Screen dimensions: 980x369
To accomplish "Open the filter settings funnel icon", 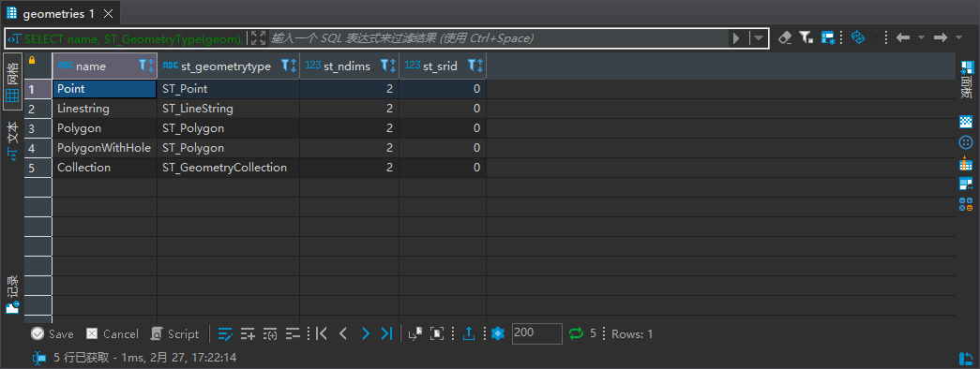I will tap(807, 38).
